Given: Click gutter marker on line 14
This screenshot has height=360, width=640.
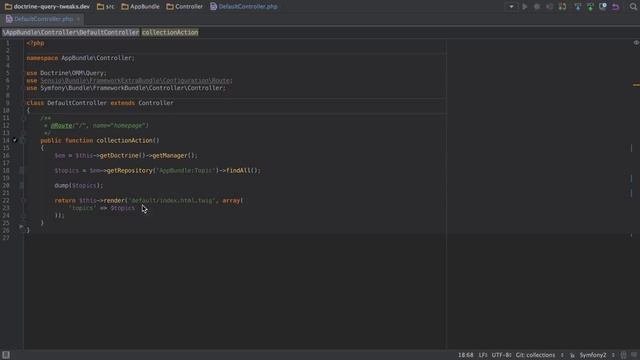Looking at the screenshot, I should 15,140.
